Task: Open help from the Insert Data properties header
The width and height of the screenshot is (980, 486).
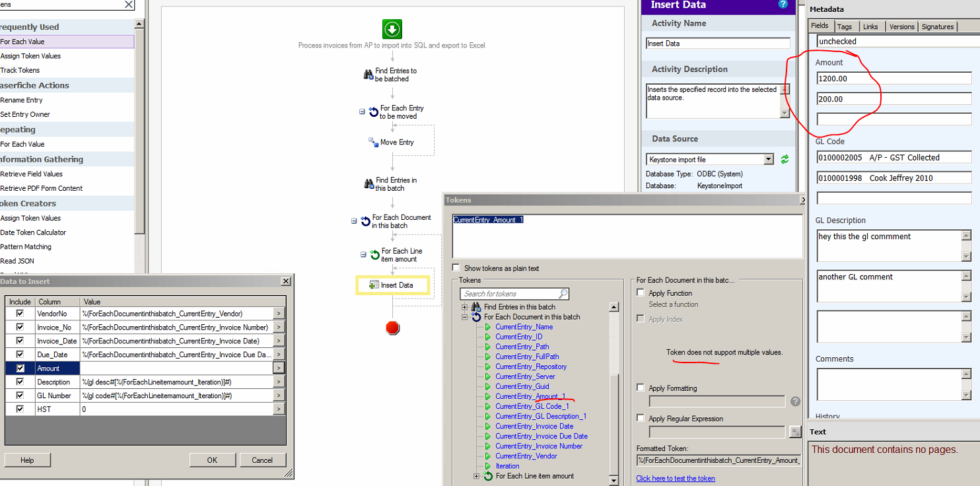Action: [783, 5]
